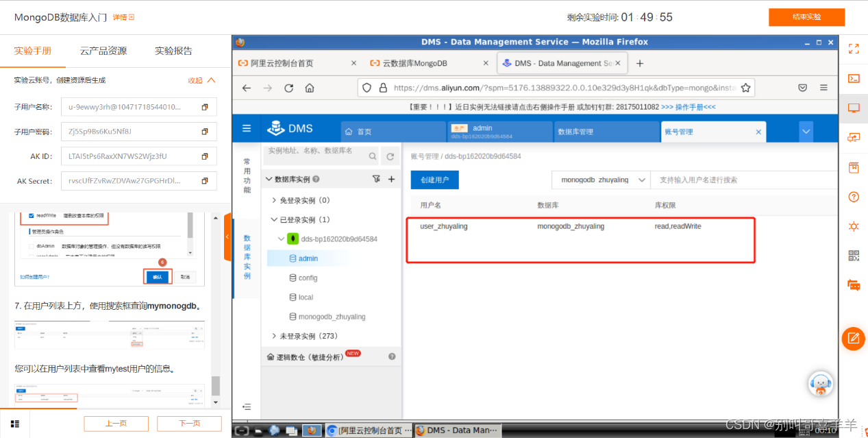Click the 结束实验 button
The image size is (868, 438).
(806, 17)
